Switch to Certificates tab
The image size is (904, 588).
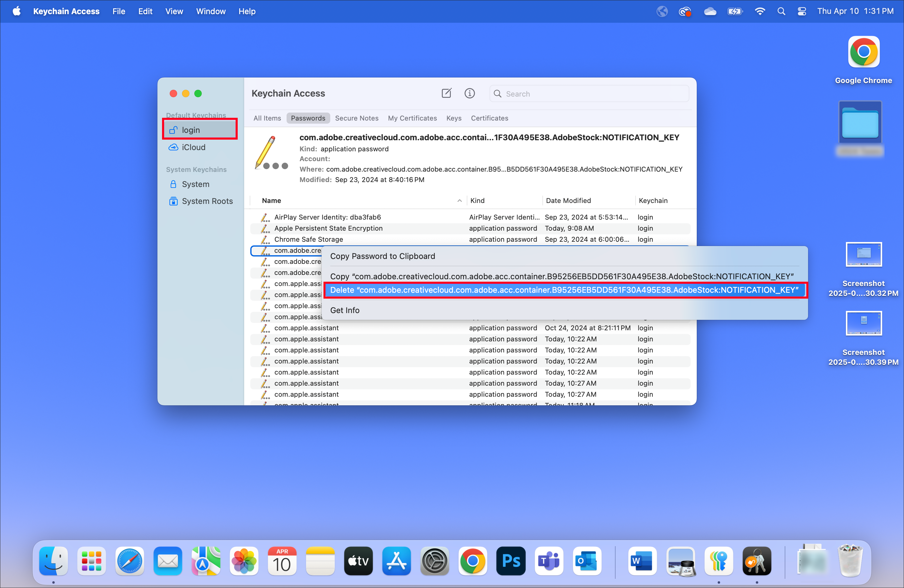point(489,118)
